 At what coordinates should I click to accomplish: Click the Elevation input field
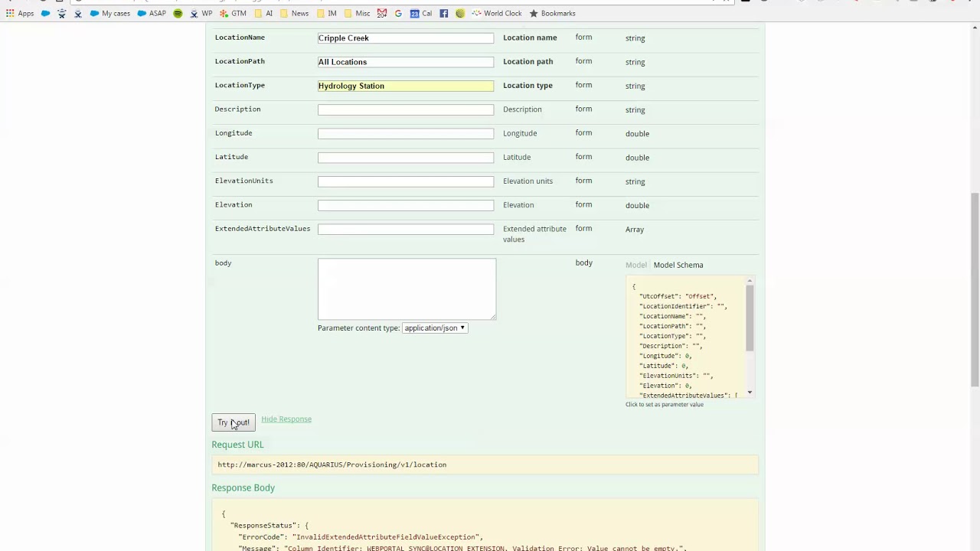406,205
